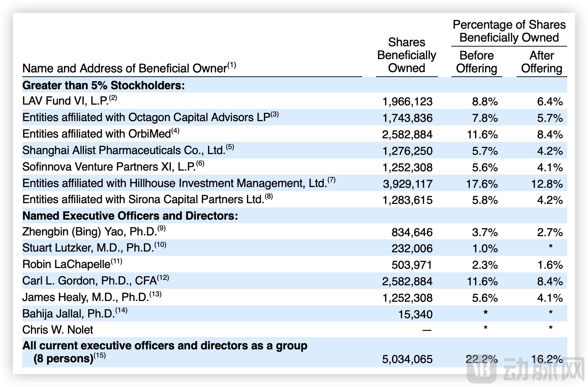
Task: Click the "After Offering" column header
Action: pos(541,62)
